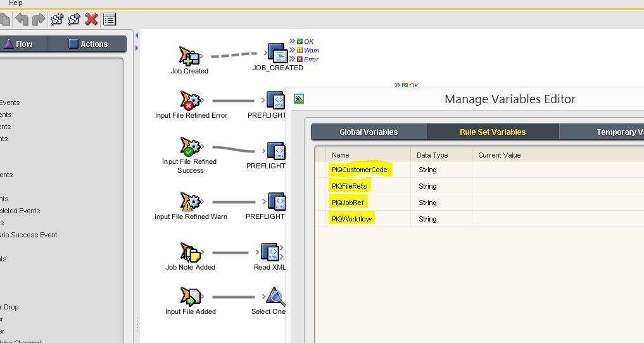
Task: Open the list properties icon in toolbar
Action: point(110,19)
